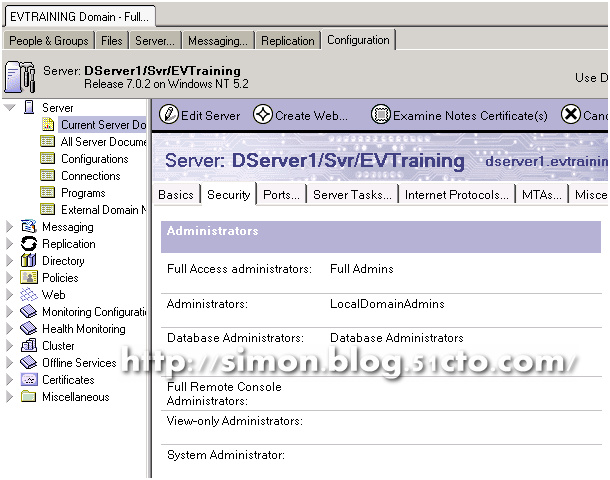Expand the Replication tree section

[10, 244]
